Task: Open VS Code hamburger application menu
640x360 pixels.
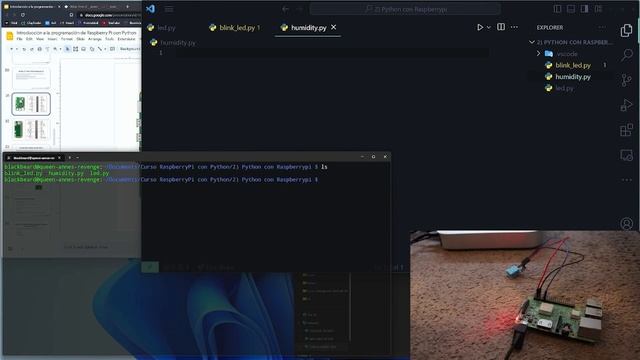Action: (169, 9)
